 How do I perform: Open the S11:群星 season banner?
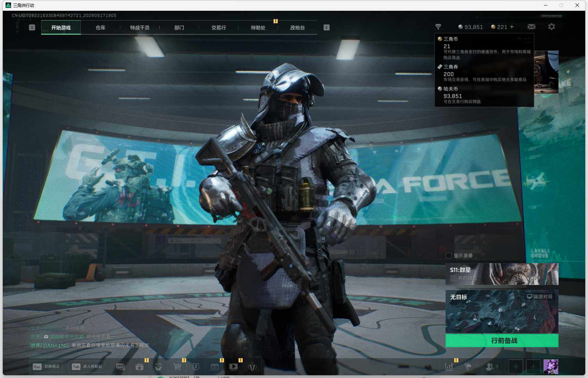(502, 274)
